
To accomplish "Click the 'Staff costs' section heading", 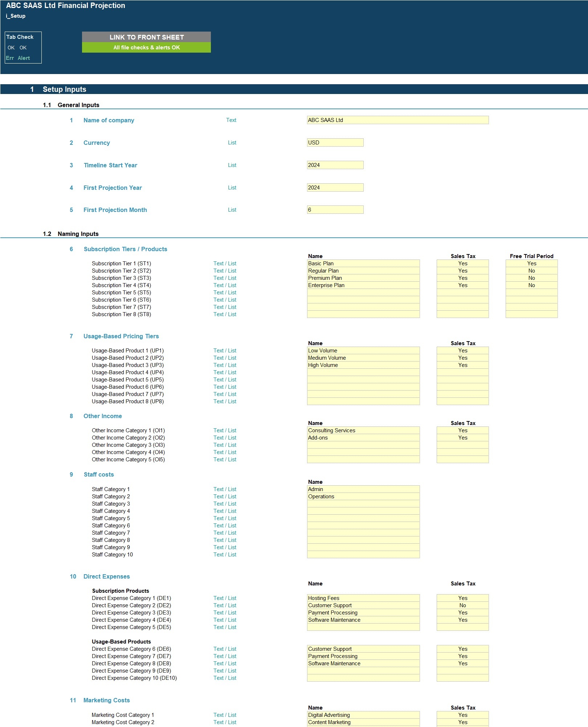I will 99,474.
